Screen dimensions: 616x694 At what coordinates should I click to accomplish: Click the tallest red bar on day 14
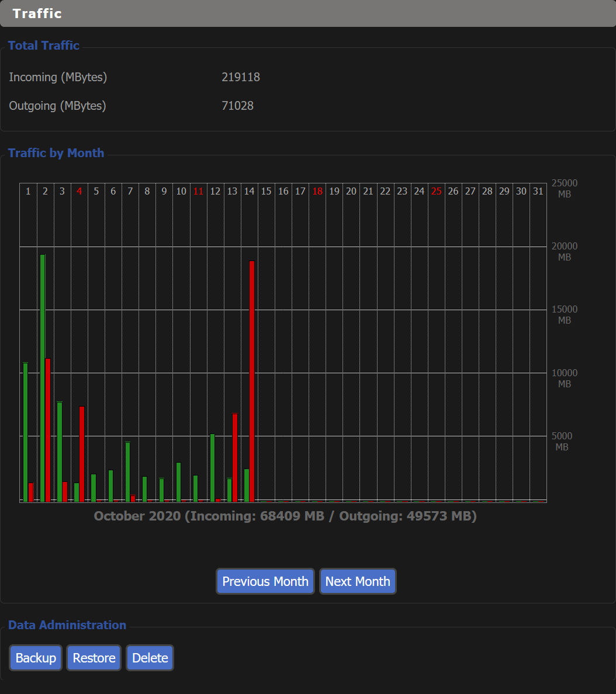[x=252, y=381]
